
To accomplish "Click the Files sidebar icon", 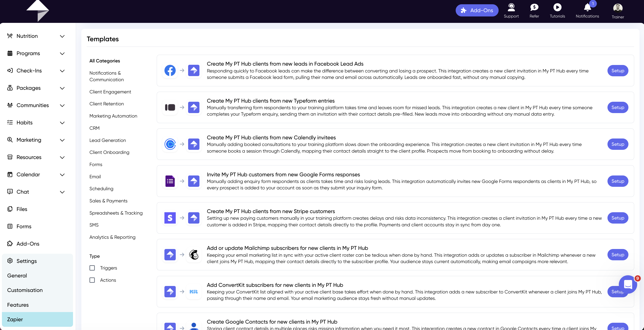I will tap(10, 209).
